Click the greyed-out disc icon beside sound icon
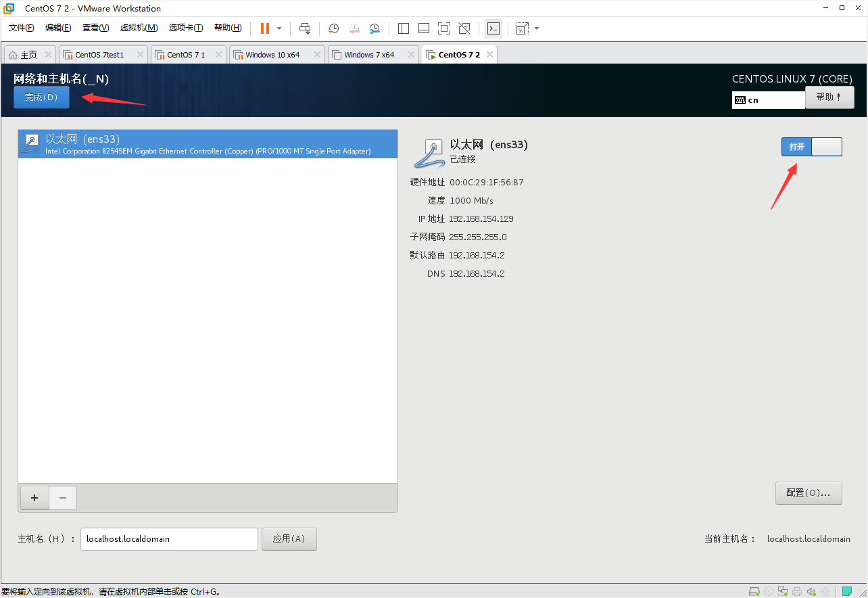The width and height of the screenshot is (868, 598). [x=825, y=591]
